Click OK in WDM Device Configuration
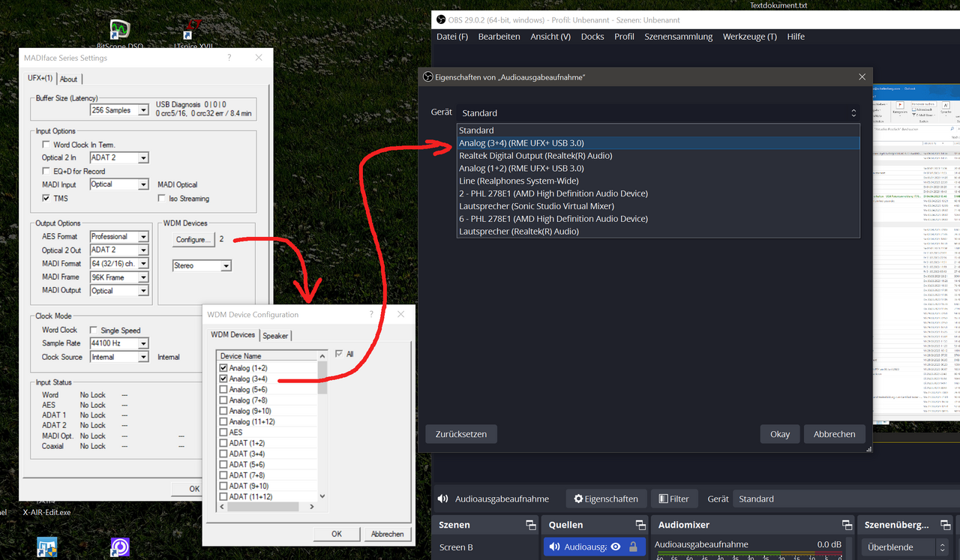The width and height of the screenshot is (960, 560). tap(337, 534)
